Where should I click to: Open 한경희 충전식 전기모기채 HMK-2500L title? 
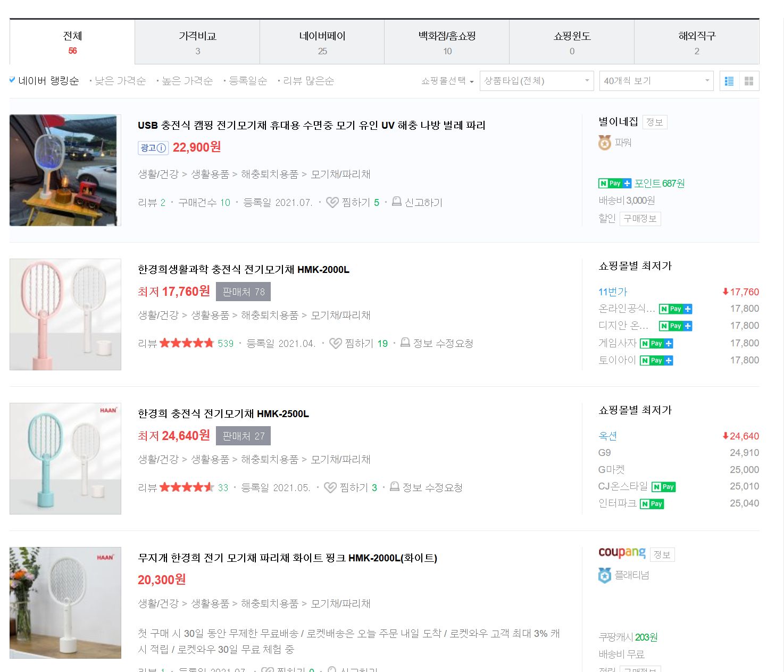click(x=223, y=413)
